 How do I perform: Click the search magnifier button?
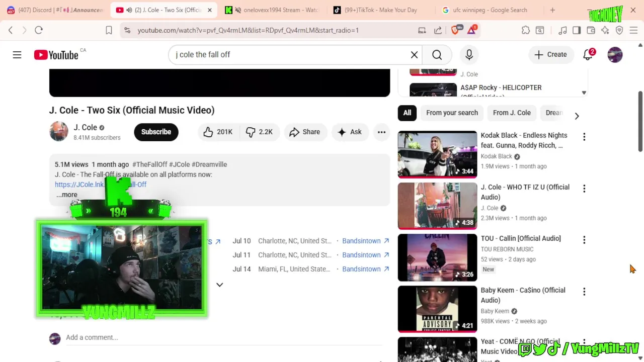[437, 54]
